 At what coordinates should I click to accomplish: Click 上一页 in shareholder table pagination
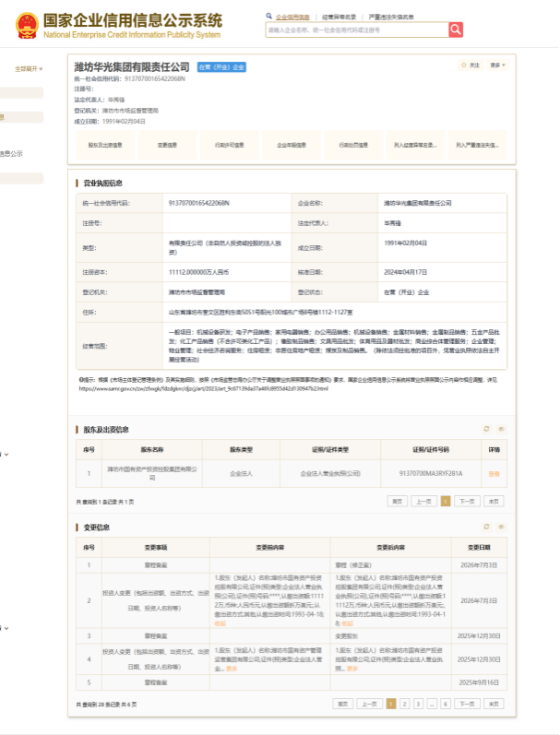point(424,502)
